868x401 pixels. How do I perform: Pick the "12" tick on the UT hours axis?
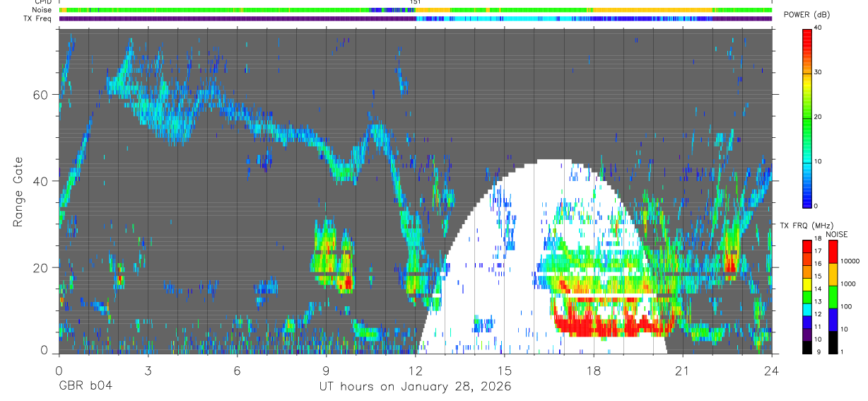(x=415, y=370)
